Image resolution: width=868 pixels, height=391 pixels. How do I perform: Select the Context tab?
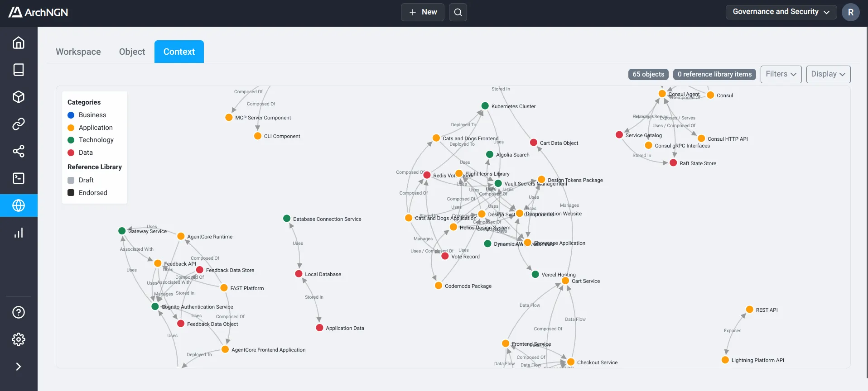[x=179, y=52]
